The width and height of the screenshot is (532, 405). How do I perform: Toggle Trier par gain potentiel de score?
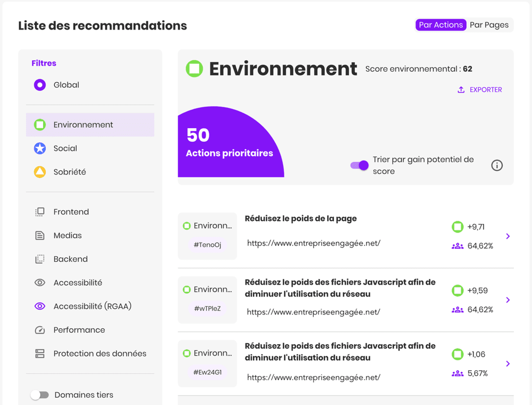coord(360,166)
